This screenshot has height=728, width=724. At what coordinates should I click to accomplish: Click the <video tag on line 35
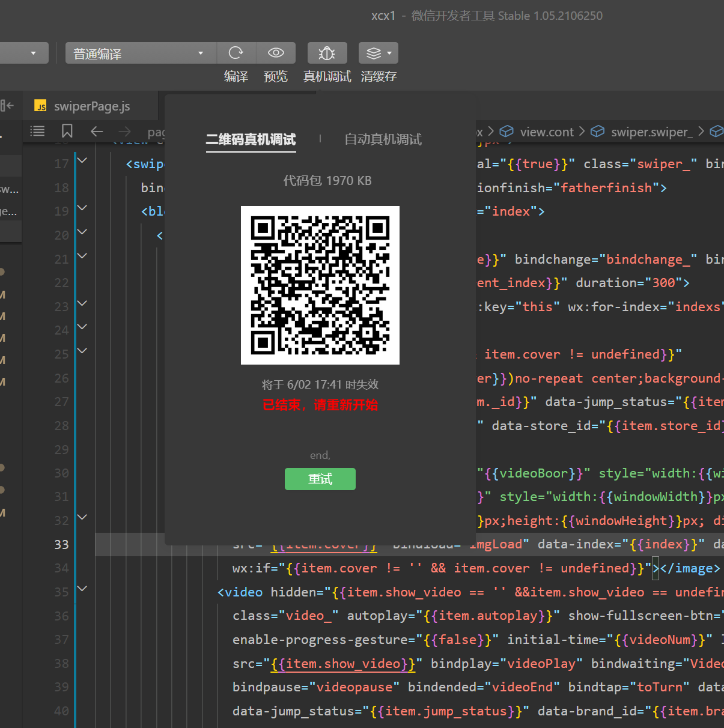[240, 592]
